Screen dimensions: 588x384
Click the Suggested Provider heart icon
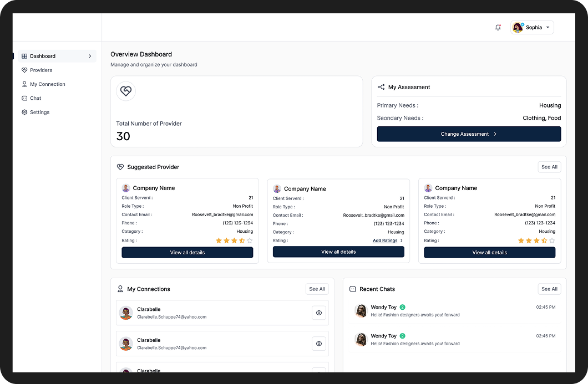pyautogui.click(x=120, y=167)
